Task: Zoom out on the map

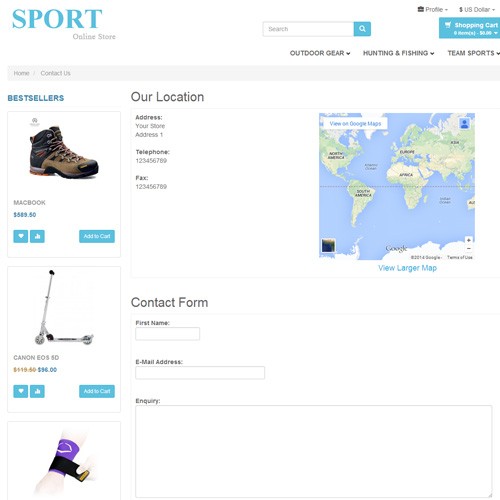Action: click(x=469, y=249)
